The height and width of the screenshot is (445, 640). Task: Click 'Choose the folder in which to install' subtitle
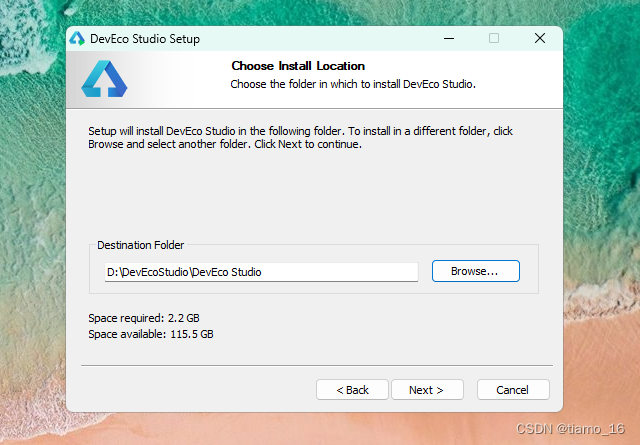[353, 84]
